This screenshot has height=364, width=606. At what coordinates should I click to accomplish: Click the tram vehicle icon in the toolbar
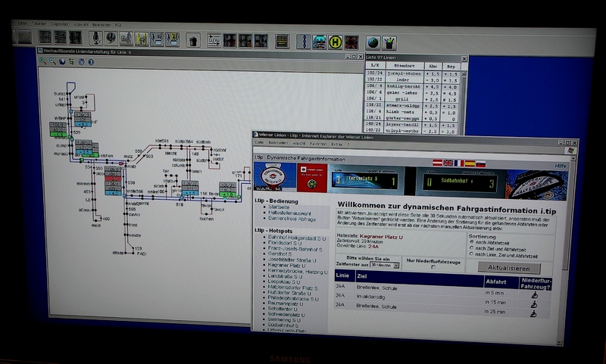tap(319, 42)
